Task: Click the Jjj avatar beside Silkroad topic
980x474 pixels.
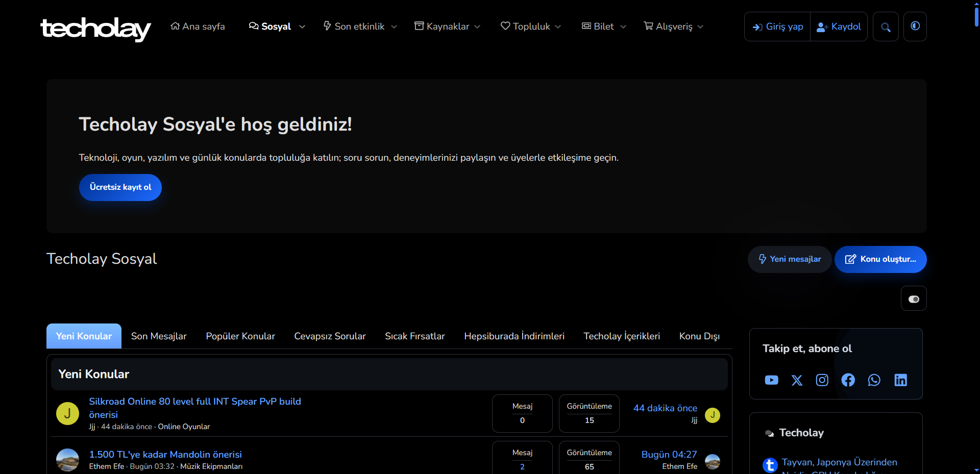Action: (67, 413)
